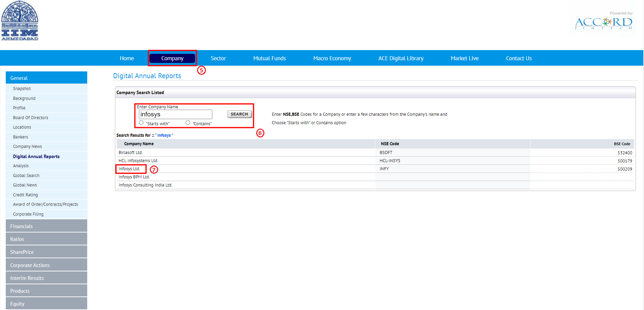Click BSE code 500179
The height and width of the screenshot is (310, 644).
(x=625, y=161)
